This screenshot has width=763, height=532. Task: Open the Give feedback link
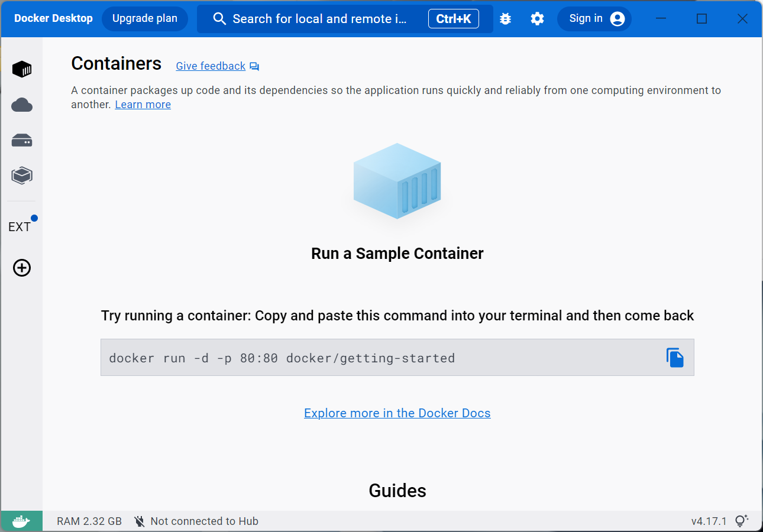(211, 66)
